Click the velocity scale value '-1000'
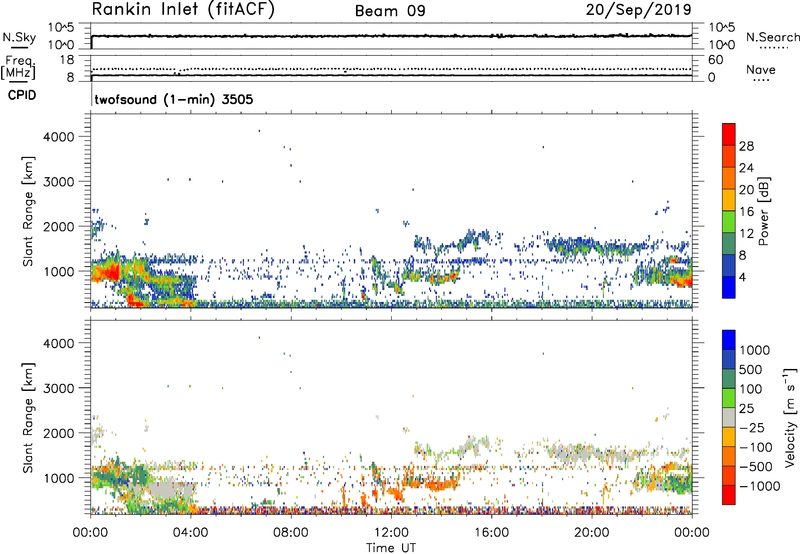The height and width of the screenshot is (554, 800). pyautogui.click(x=759, y=486)
